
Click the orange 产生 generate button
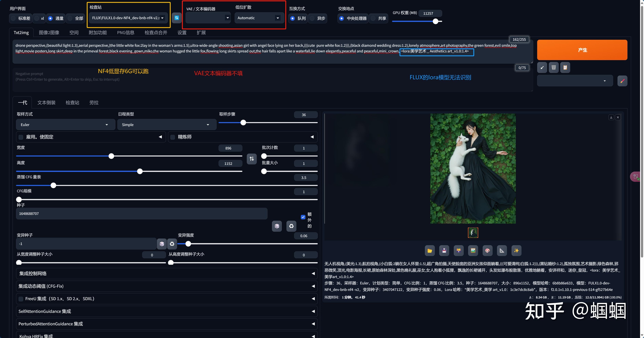pyautogui.click(x=582, y=50)
